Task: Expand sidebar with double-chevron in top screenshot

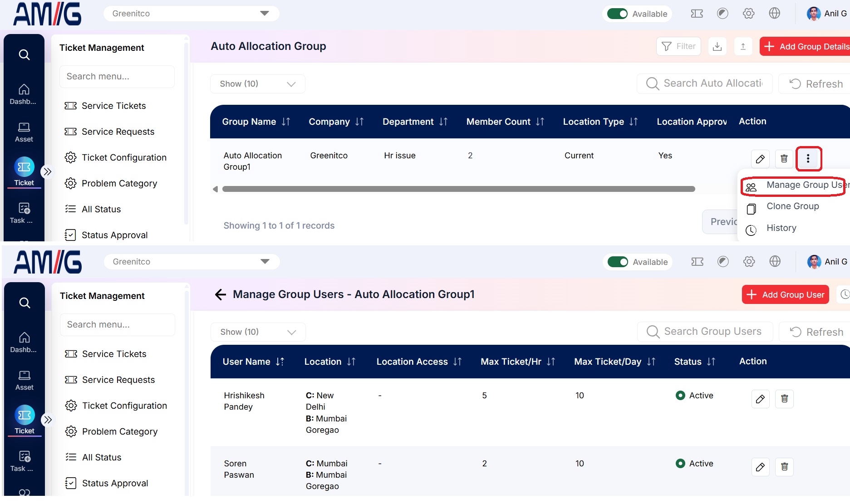Action: (x=47, y=171)
